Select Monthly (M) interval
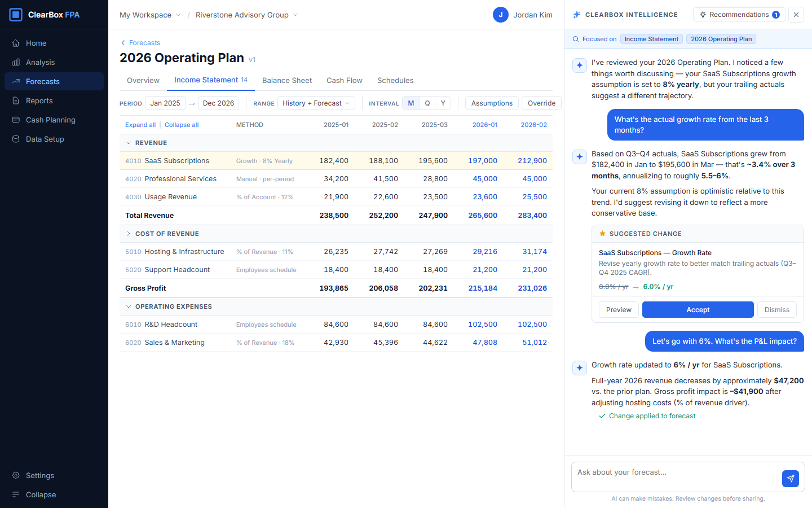 (x=411, y=103)
